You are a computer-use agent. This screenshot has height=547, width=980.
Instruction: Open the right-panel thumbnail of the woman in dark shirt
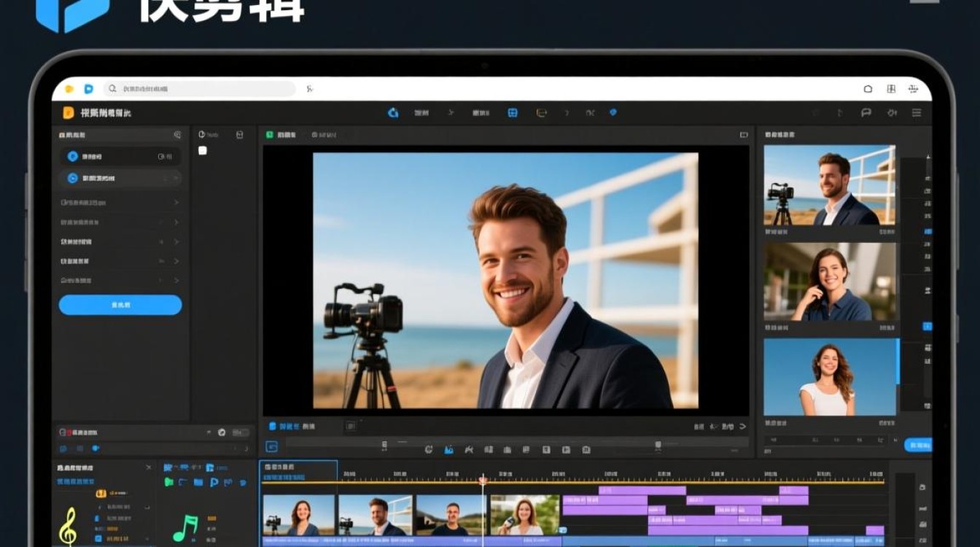[x=830, y=282]
